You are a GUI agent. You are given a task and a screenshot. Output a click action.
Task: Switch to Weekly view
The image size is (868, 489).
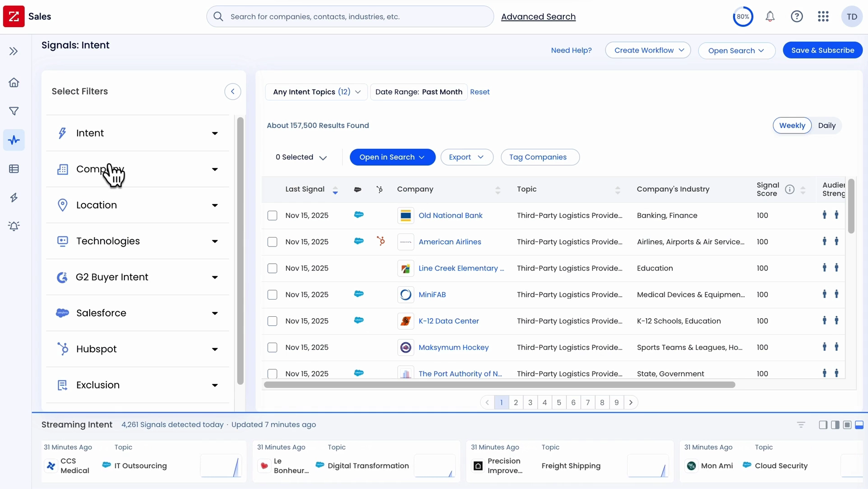[792, 126]
